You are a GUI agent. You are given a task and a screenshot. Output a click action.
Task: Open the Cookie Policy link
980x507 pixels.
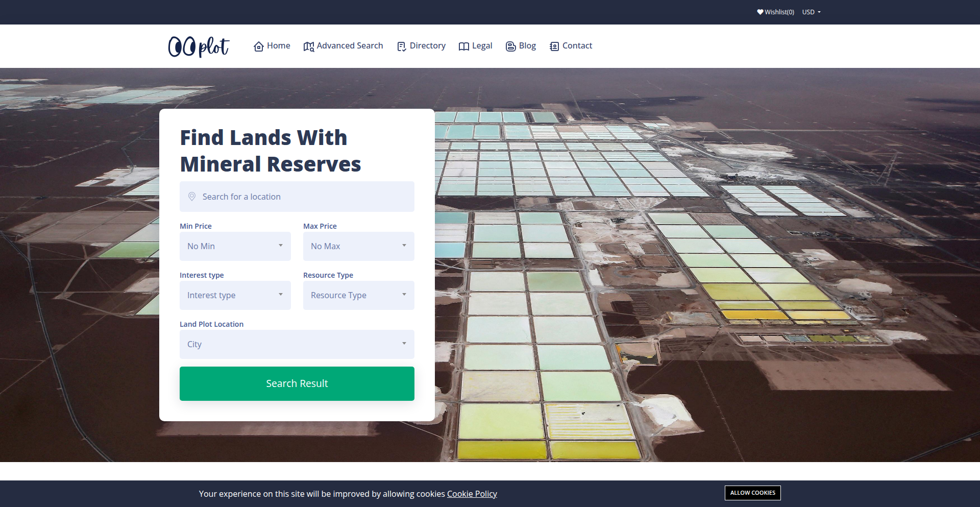pyautogui.click(x=472, y=494)
